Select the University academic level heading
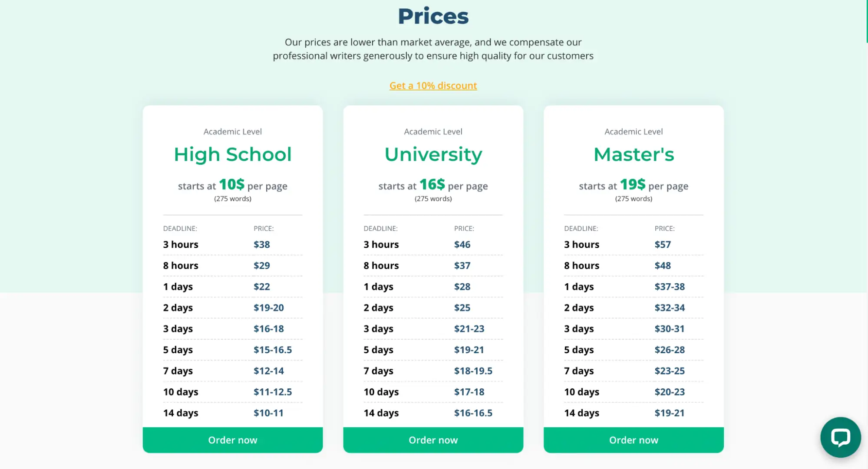This screenshot has height=469, width=868. click(432, 154)
